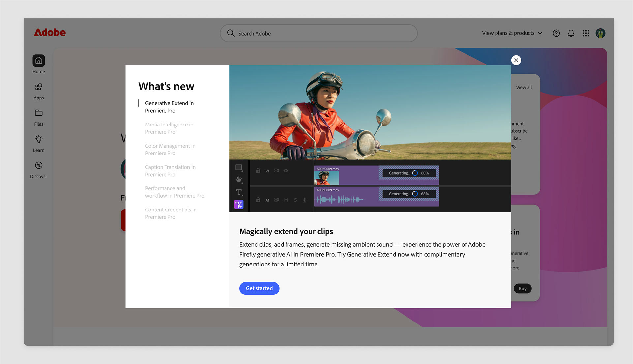Solo the A1 audio track
The image size is (633, 364).
[x=295, y=200]
